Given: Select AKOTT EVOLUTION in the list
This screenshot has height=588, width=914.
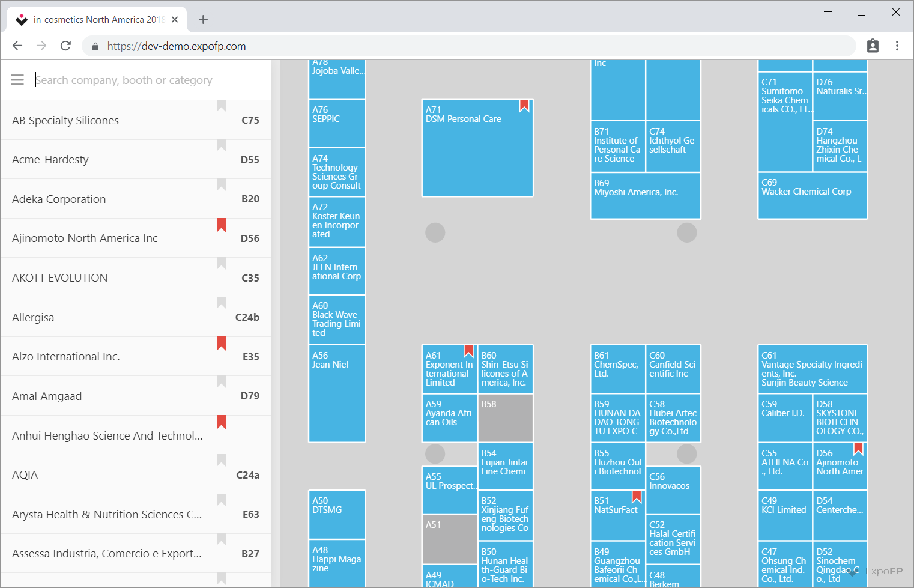Looking at the screenshot, I should tap(136, 278).
